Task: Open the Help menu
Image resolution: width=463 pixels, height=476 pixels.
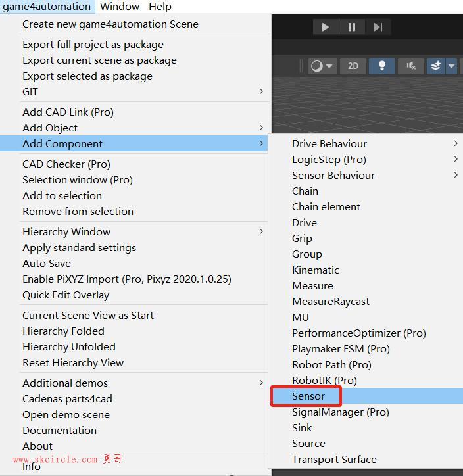Action: [160, 7]
